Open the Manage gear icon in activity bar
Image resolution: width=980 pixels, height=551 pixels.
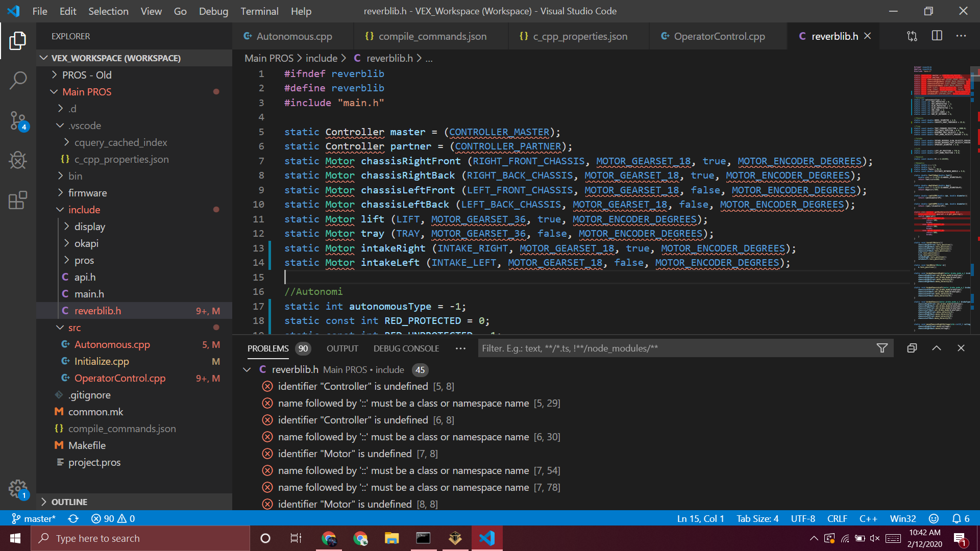(18, 489)
